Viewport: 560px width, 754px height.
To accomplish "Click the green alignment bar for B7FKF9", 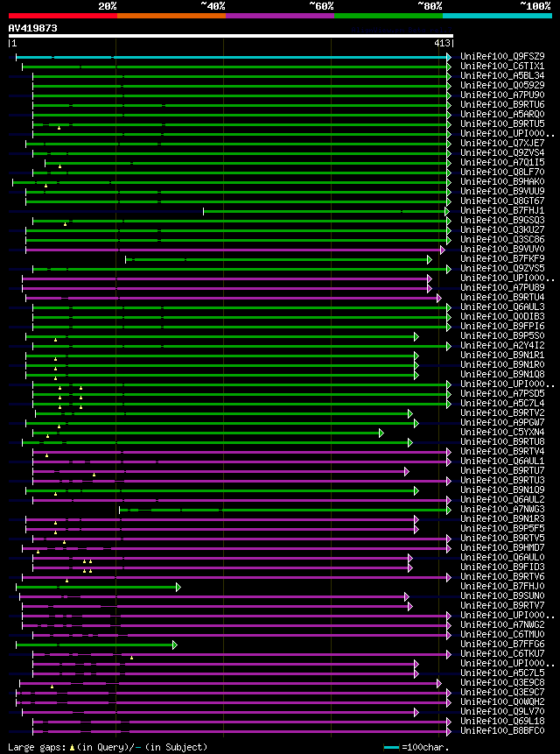I will click(x=278, y=260).
